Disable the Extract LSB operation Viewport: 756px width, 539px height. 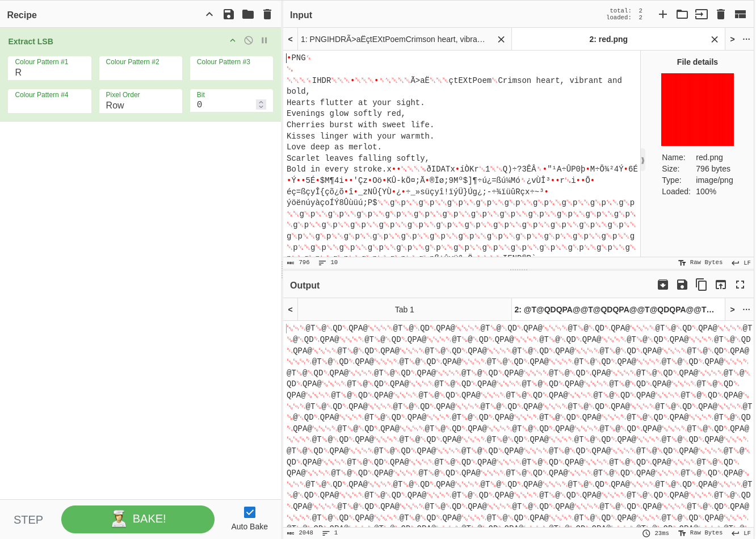pos(249,40)
